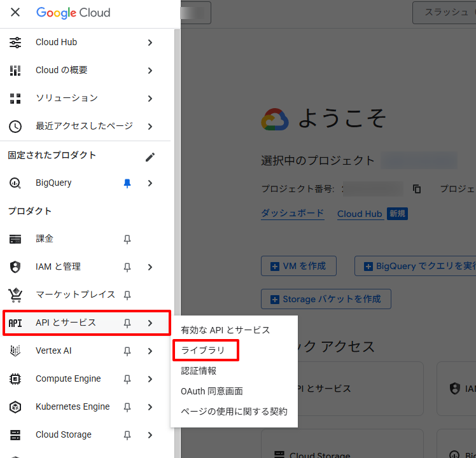Screen dimensions: 476x458
Task: Copy project number with copy icon
Action: [x=417, y=189]
